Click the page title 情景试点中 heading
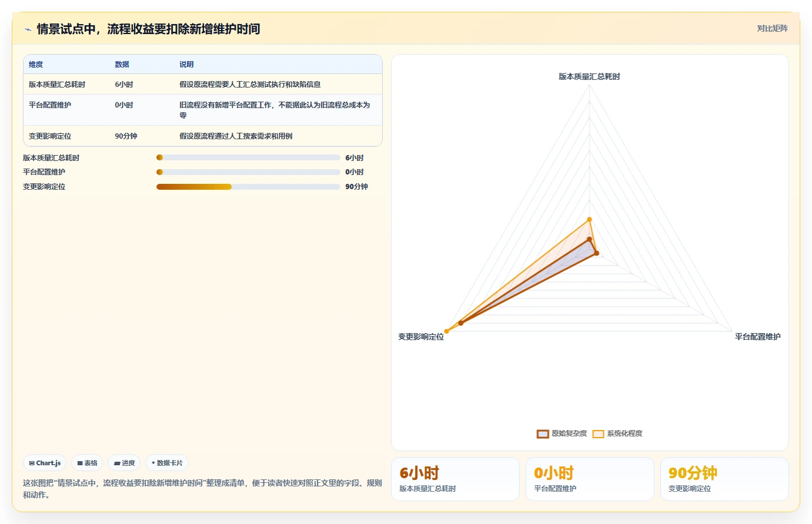The width and height of the screenshot is (812, 524). point(149,29)
